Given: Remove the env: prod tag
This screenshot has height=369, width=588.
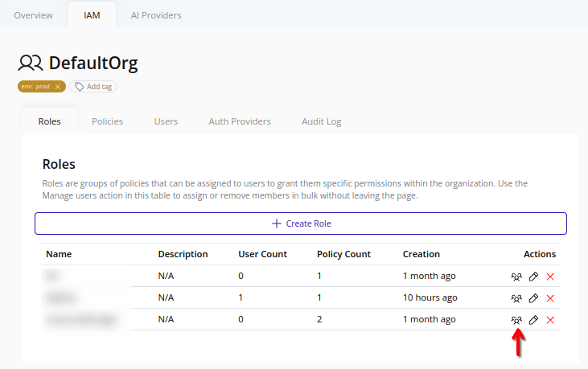Looking at the screenshot, I should pos(58,87).
